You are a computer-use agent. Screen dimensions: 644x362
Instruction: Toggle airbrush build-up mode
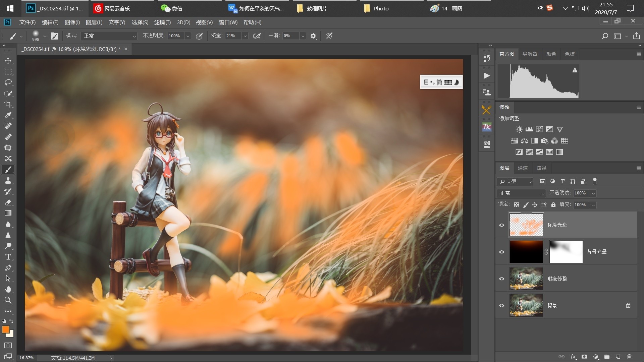tap(257, 36)
